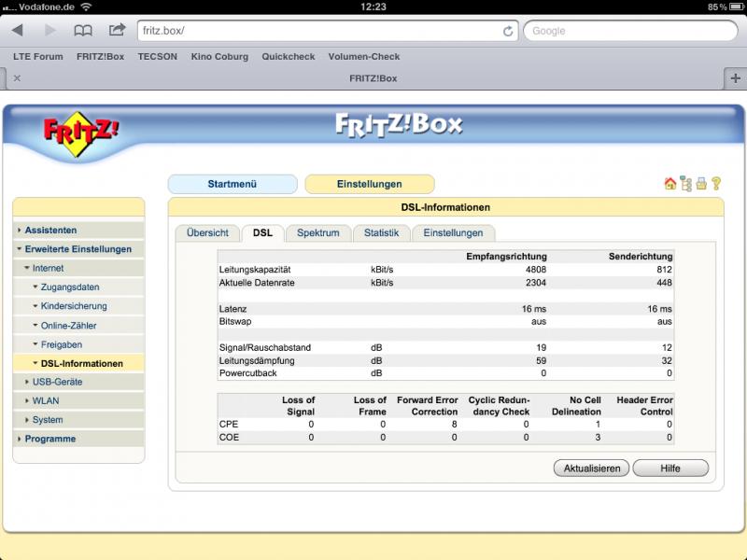Click the sitemap tree icon
Viewport: 747px width, 560px height.
tap(686, 183)
